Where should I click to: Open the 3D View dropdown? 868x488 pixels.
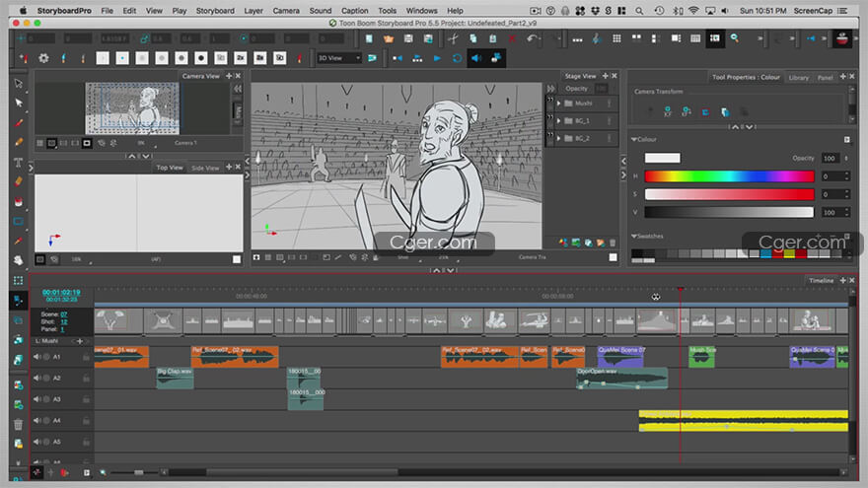coord(338,58)
